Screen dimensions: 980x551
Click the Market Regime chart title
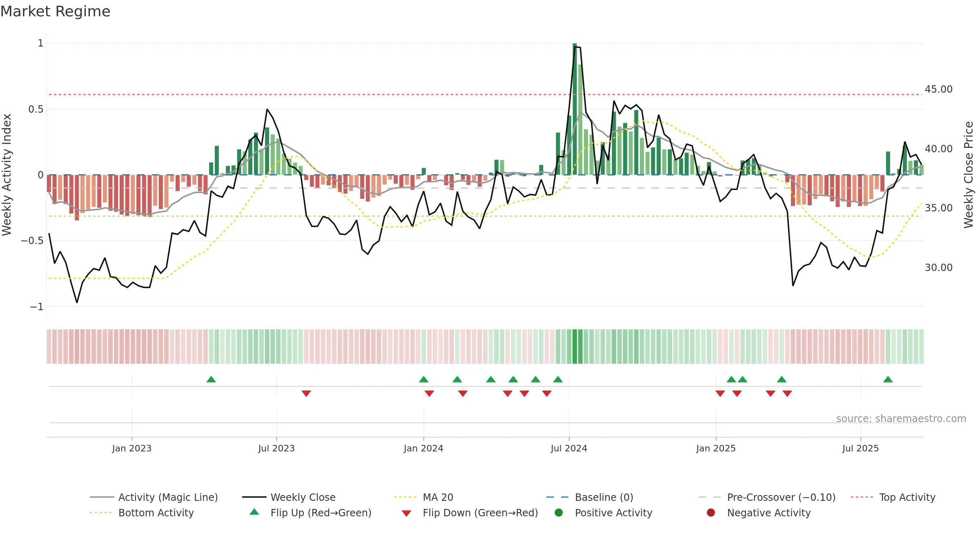click(55, 11)
